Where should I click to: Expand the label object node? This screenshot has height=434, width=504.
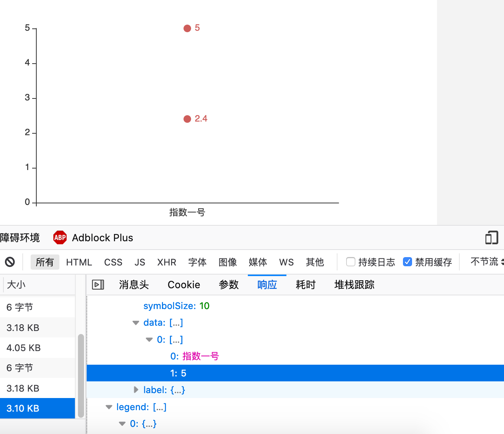pos(136,390)
